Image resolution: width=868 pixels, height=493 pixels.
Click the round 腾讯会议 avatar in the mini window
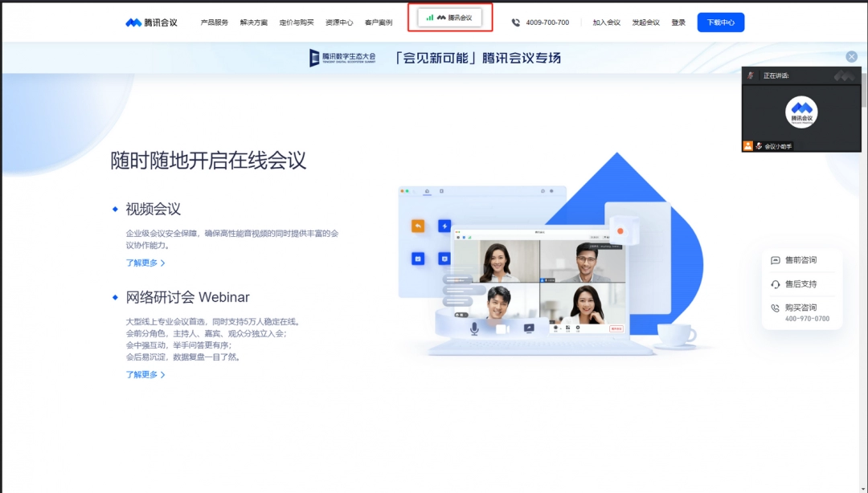(801, 112)
